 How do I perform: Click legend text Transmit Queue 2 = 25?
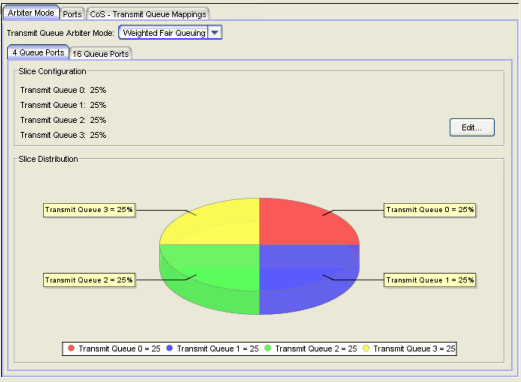coord(316,349)
